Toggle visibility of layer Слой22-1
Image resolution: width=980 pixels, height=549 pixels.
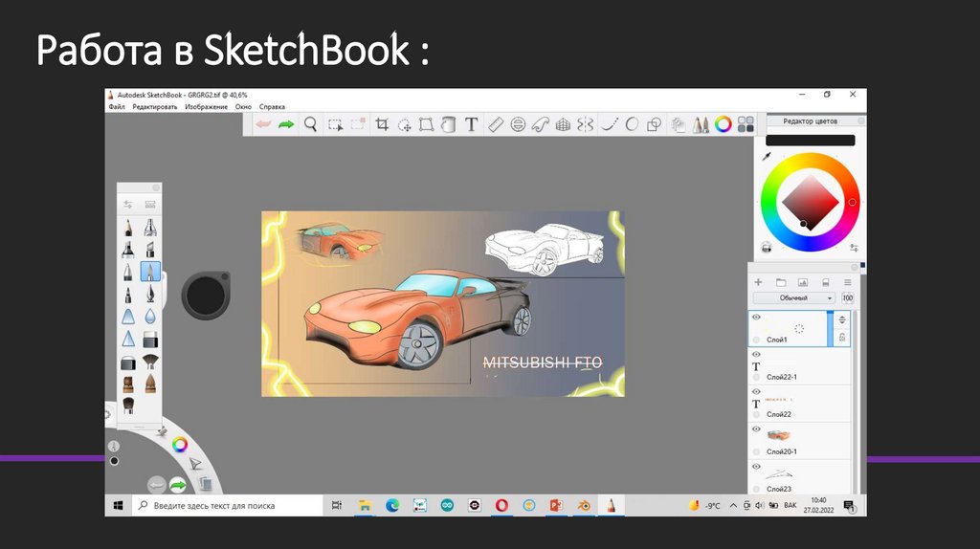(756, 354)
